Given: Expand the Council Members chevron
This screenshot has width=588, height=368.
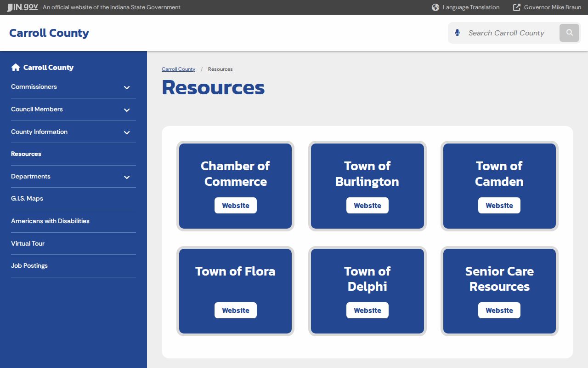Looking at the screenshot, I should (127, 110).
